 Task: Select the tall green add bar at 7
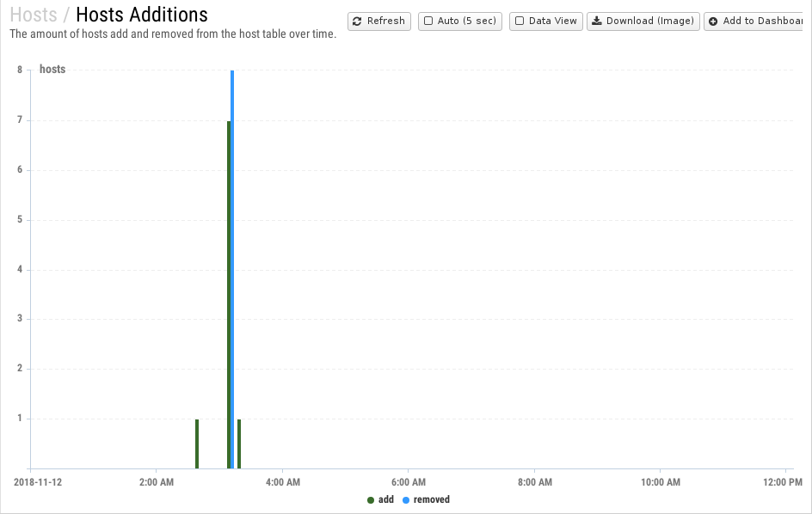pyautogui.click(x=229, y=295)
